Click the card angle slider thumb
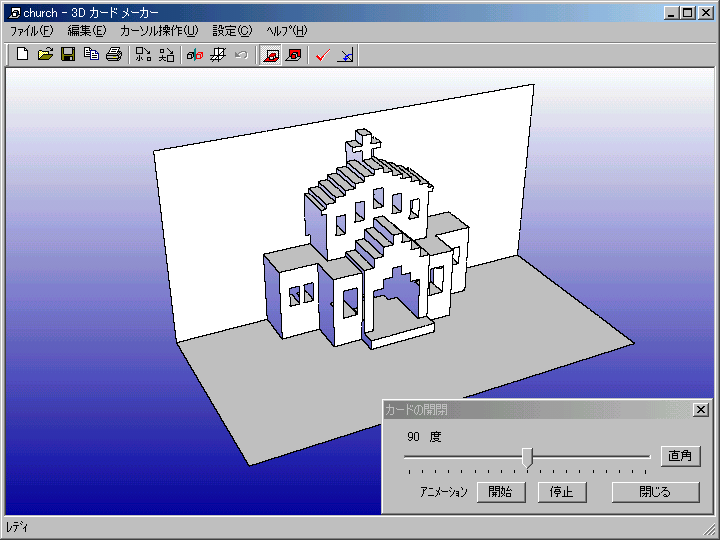The width and height of the screenshot is (720, 540). (528, 457)
